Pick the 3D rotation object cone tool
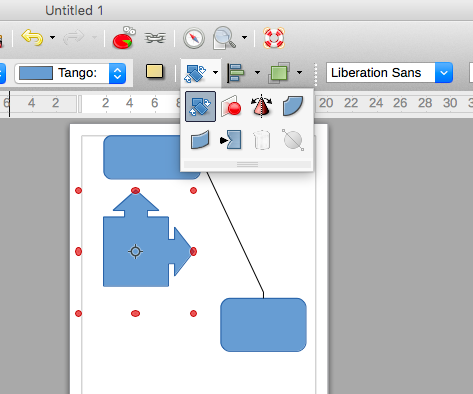 tap(261, 106)
